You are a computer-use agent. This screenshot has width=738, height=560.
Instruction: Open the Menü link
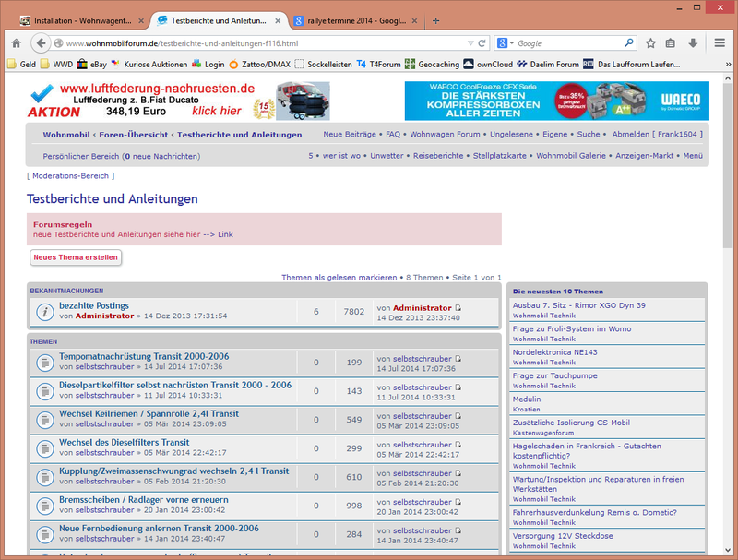693,156
